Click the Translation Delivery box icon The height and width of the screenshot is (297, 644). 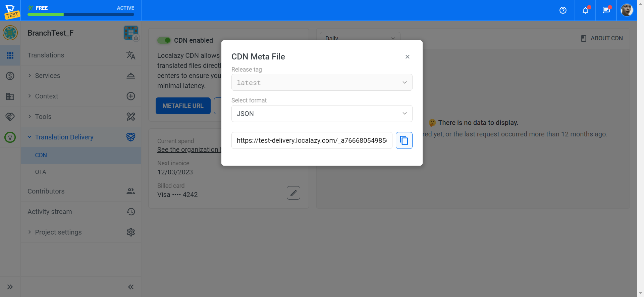pos(131,137)
